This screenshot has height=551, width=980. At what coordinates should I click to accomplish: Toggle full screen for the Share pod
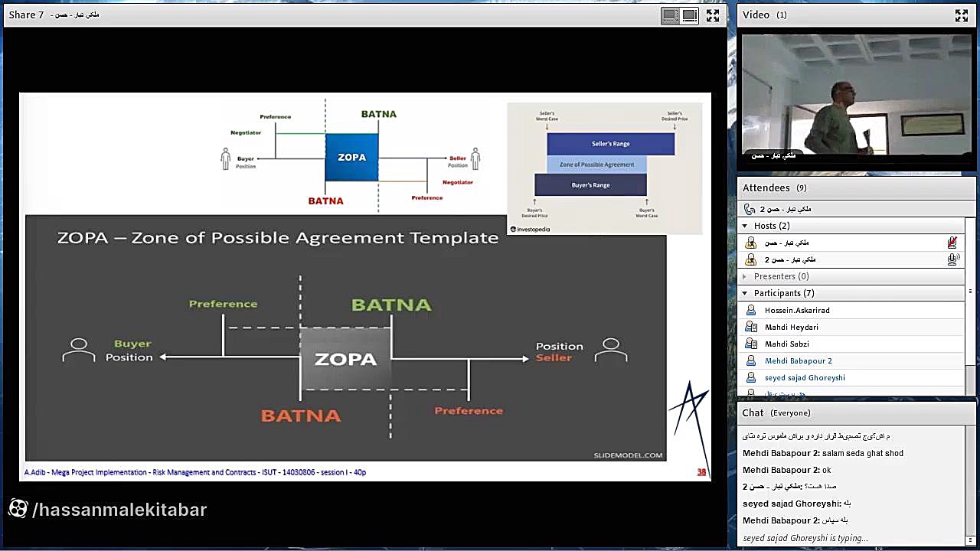[x=713, y=15]
